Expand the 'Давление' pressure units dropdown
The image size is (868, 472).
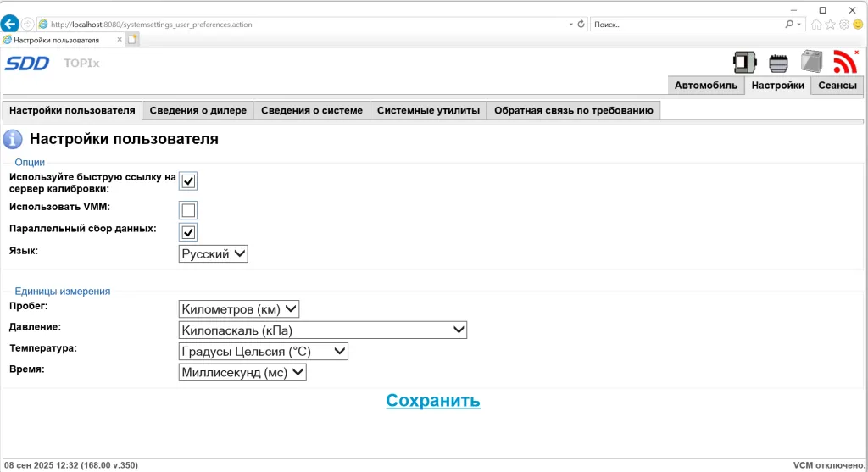[323, 330]
